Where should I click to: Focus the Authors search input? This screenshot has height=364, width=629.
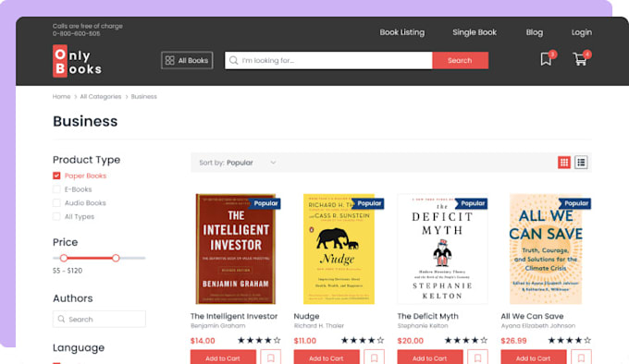tap(99, 319)
